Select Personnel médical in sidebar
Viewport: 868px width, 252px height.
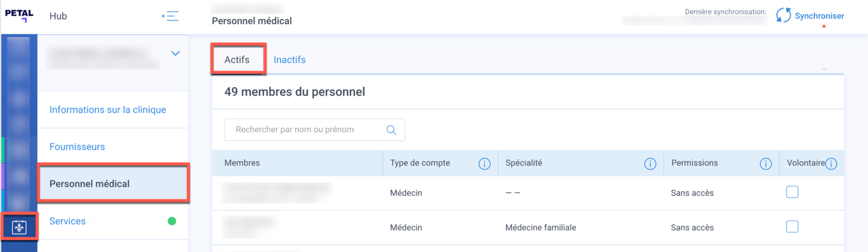(x=90, y=184)
